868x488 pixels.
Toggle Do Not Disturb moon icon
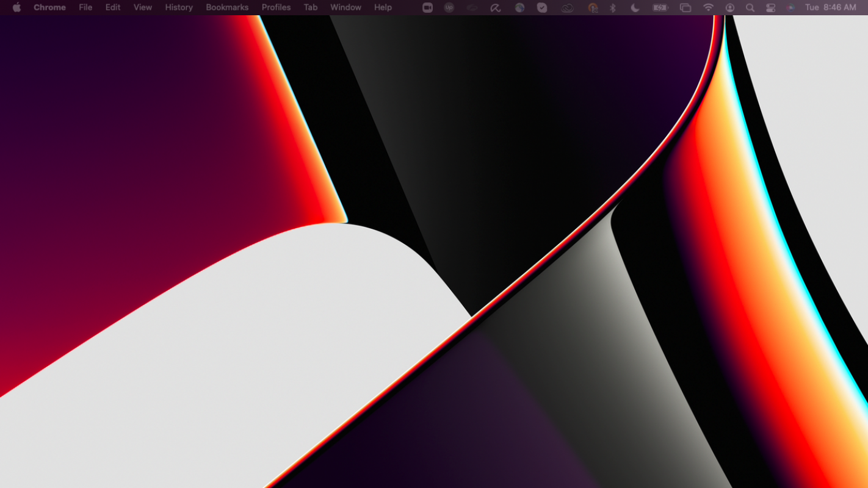(635, 7)
